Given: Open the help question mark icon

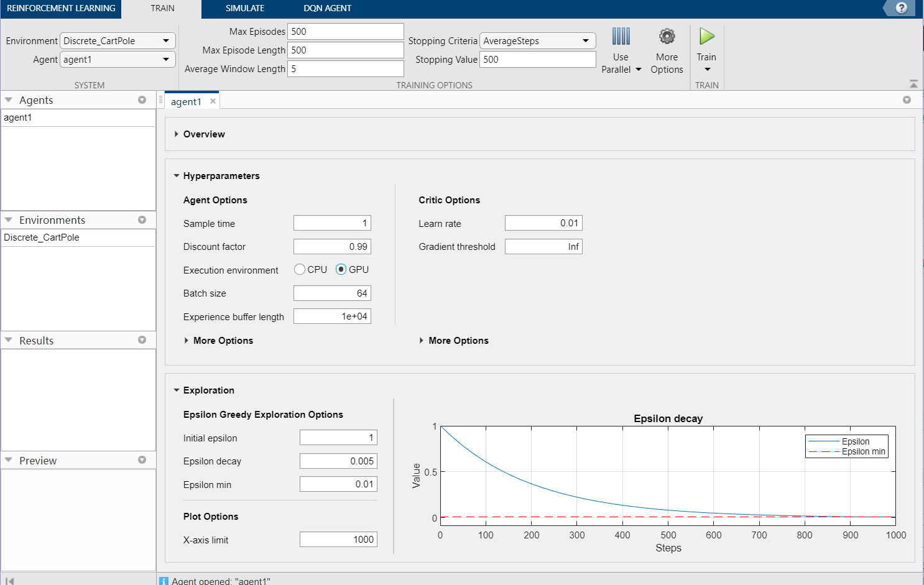Looking at the screenshot, I should click(901, 8).
